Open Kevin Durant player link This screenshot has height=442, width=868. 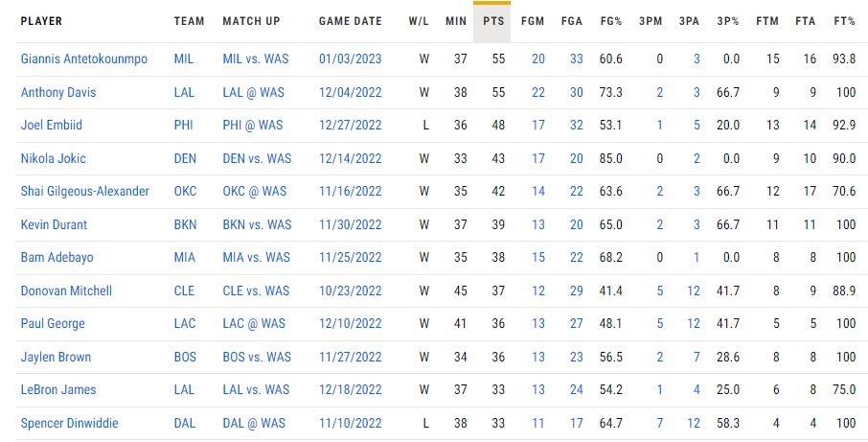54,224
